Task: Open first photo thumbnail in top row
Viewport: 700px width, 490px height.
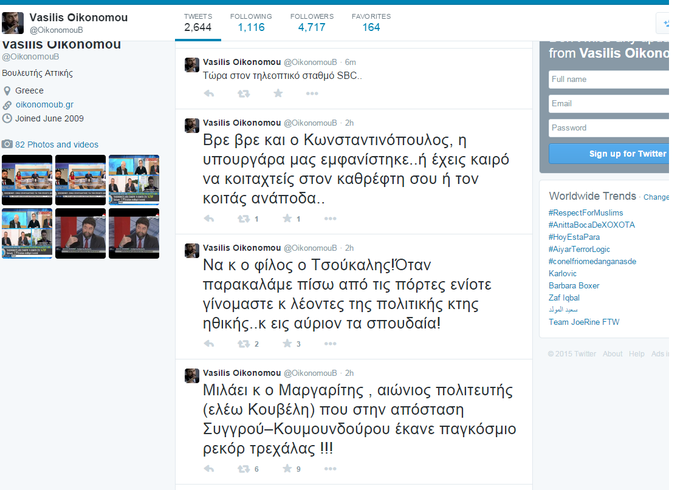Action: click(27, 180)
